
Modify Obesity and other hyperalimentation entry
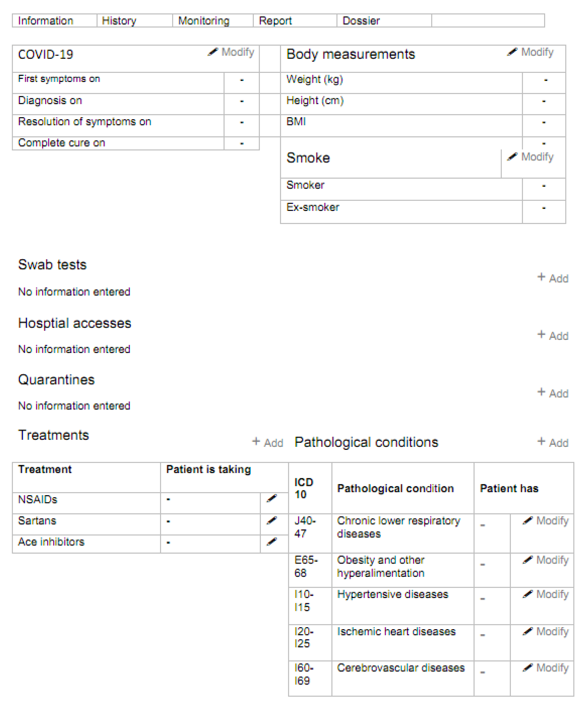tap(546, 560)
